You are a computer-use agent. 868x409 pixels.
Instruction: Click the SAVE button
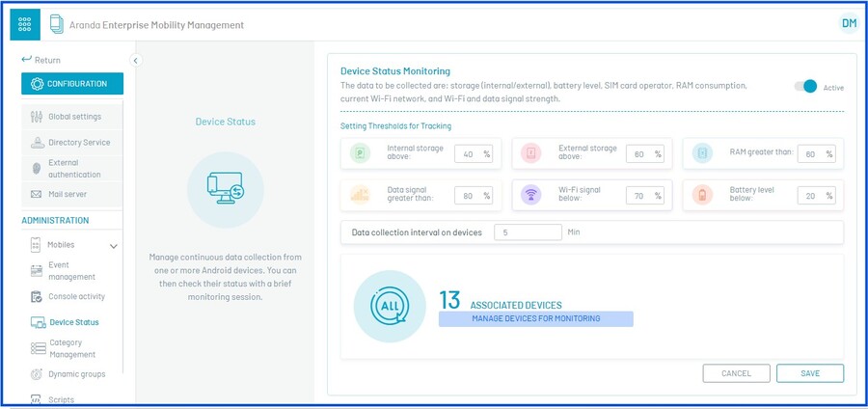click(x=809, y=373)
